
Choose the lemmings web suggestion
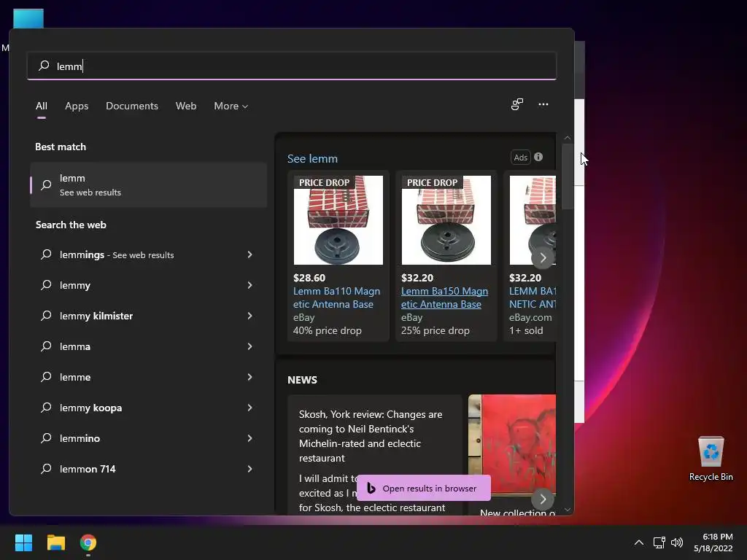(x=138, y=254)
